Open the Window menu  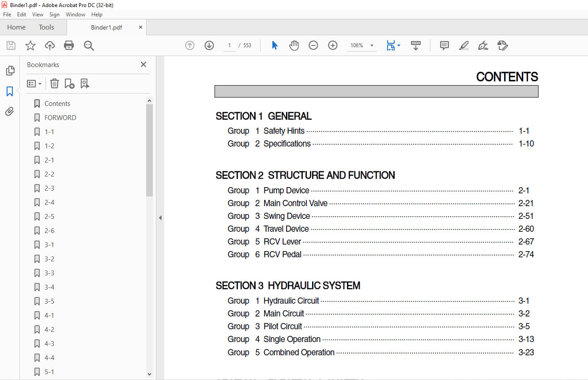[x=75, y=15]
